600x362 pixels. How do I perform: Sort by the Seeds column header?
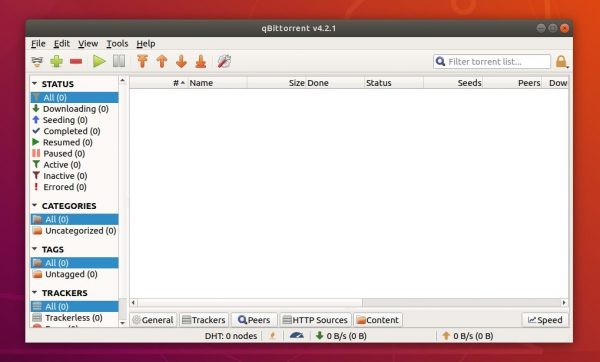point(453,83)
